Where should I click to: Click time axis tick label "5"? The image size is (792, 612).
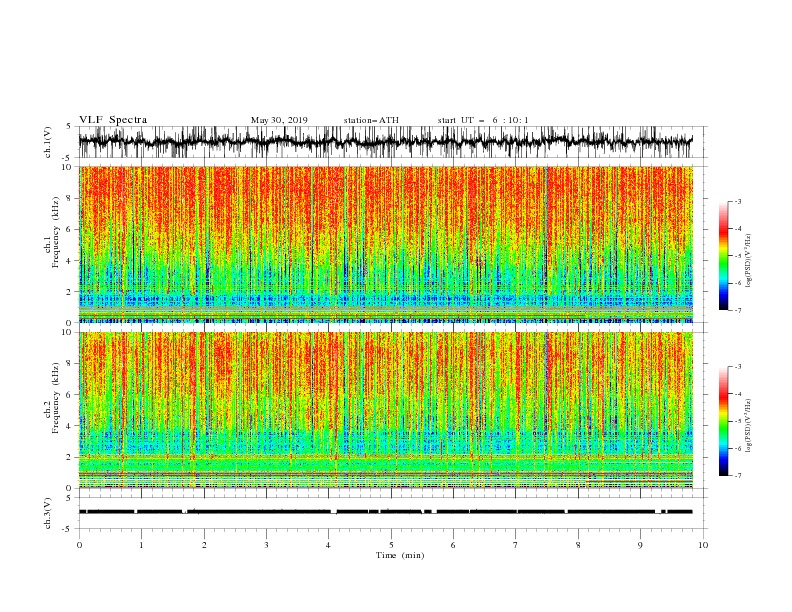click(x=391, y=545)
